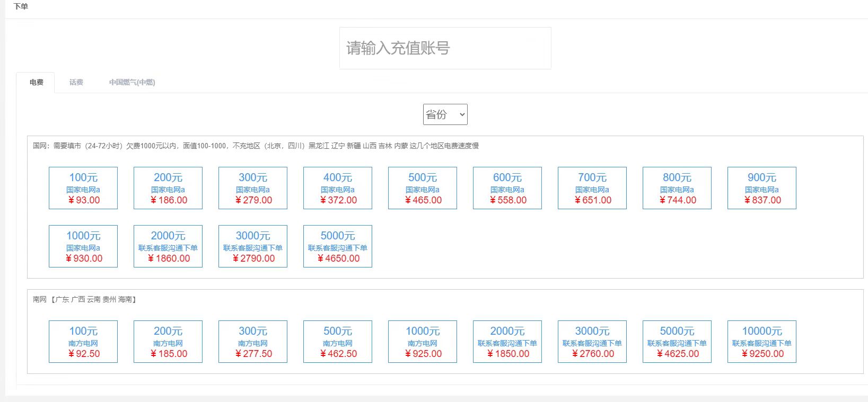The height and width of the screenshot is (402, 868).
Task: Select the 10000元 card priced ¥9250.00
Action: coord(762,342)
